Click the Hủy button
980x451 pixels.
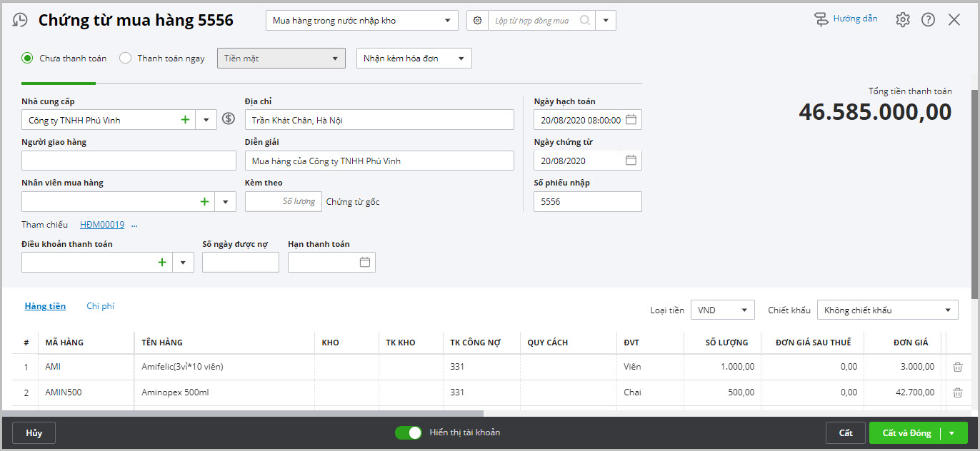[x=34, y=432]
